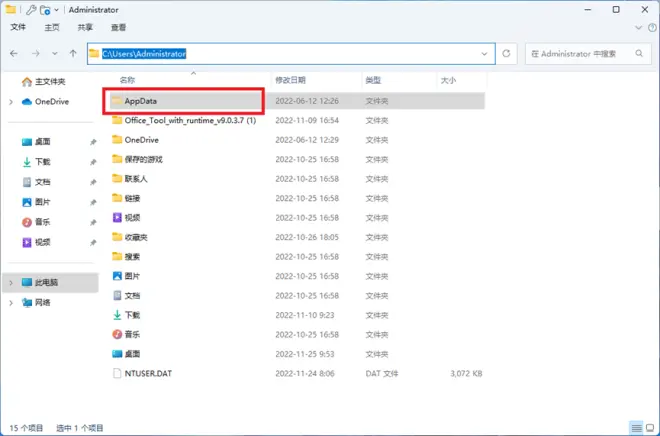This screenshot has width=660, height=436.
Task: Switch to details view layout icon
Action: point(636,428)
